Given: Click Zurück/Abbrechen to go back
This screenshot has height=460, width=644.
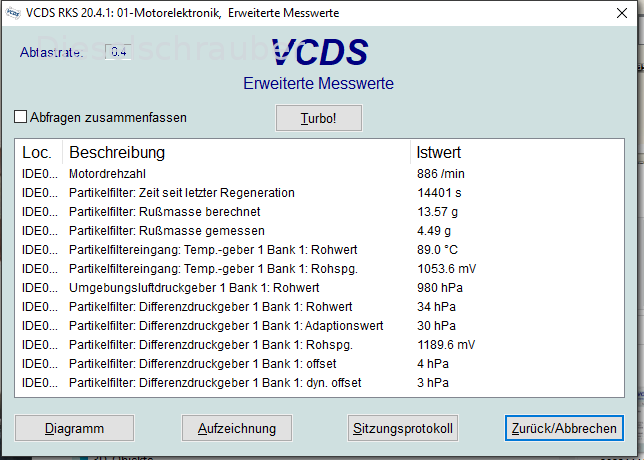Looking at the screenshot, I should click(x=564, y=428).
